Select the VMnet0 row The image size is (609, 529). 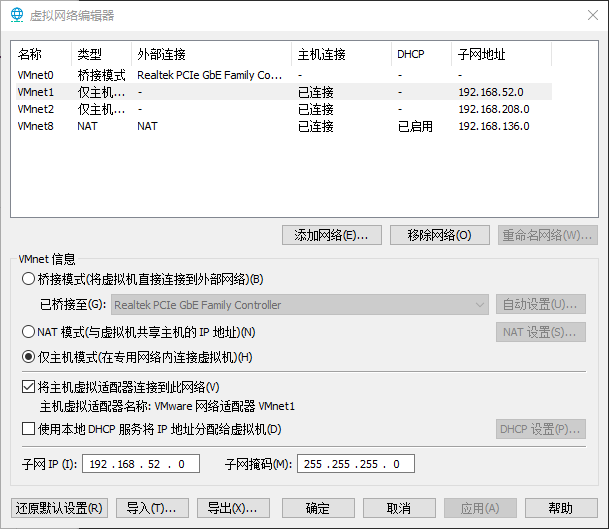point(284,75)
